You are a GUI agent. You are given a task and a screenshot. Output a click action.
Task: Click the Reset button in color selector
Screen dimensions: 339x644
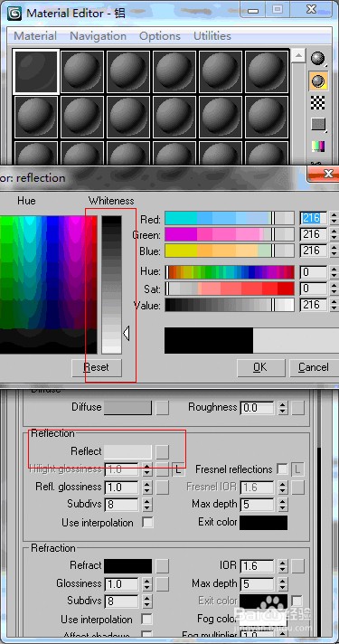pyautogui.click(x=97, y=367)
